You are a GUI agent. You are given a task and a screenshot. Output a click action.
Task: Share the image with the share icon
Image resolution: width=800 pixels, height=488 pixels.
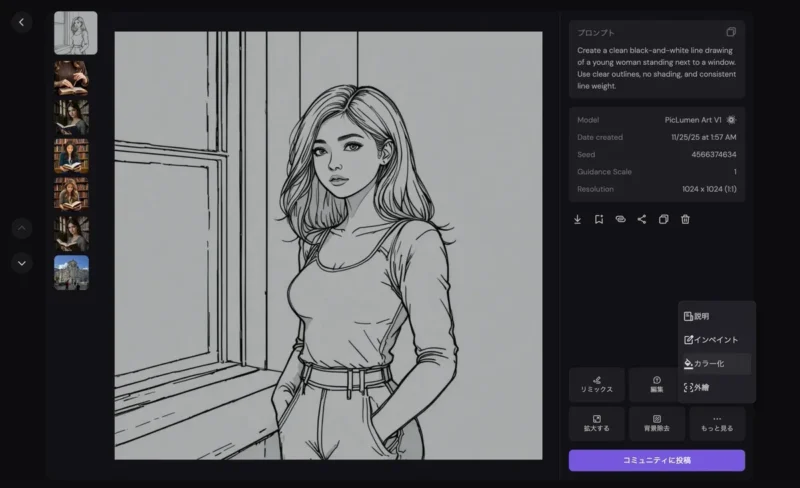[x=642, y=219]
